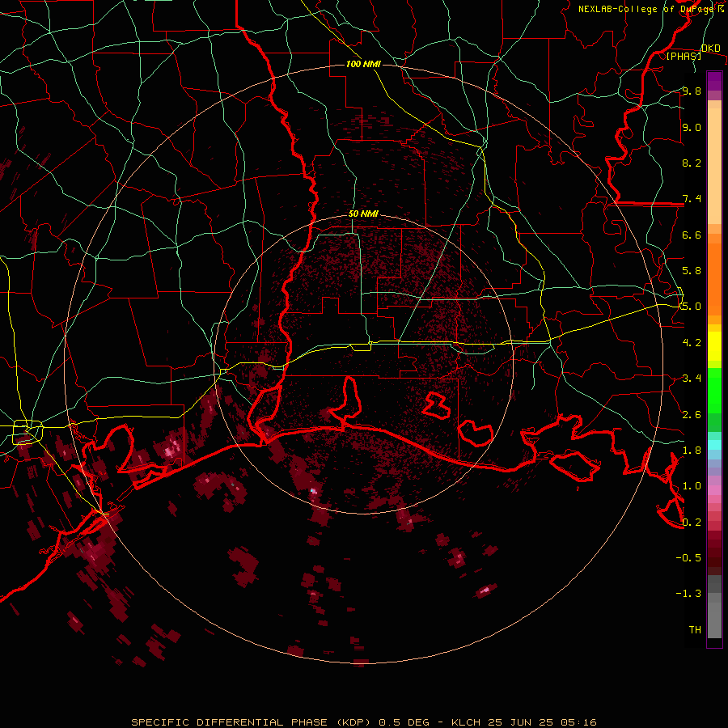Select the -1.3 value on color scale
Screen dimensions: 728x728
(x=688, y=594)
